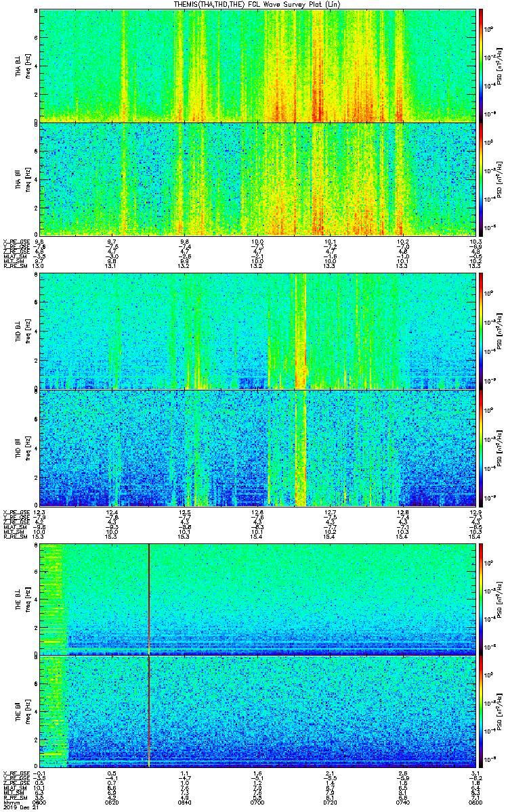Click the red vertical spike in THE B-perpendicular panel
The image size is (508, 812).
click(148, 599)
